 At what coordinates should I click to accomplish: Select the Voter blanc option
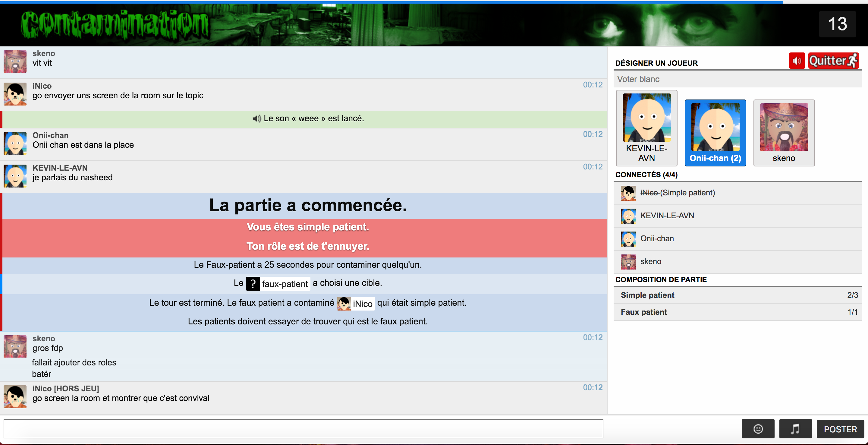(737, 79)
